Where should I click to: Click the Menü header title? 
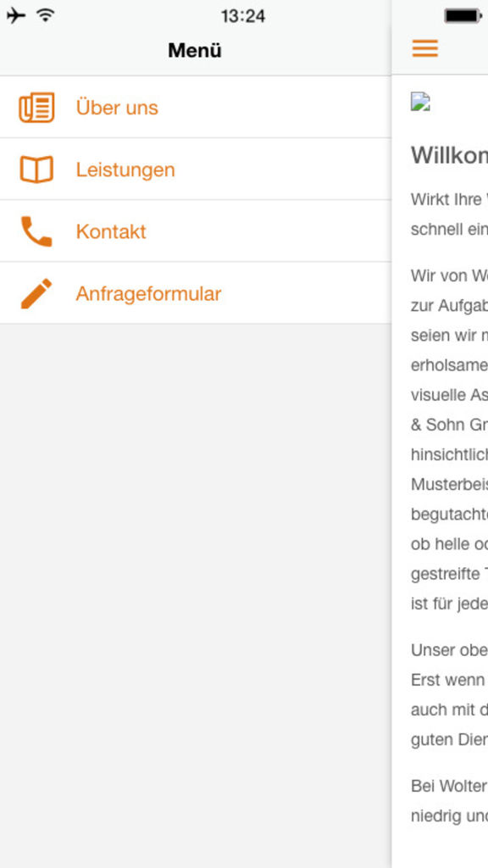tap(195, 50)
